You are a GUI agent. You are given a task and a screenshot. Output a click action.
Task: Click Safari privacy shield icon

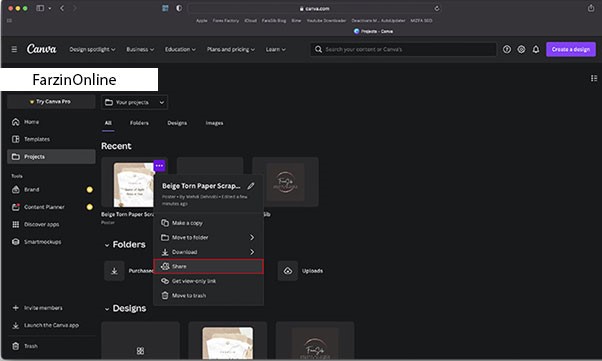[x=179, y=8]
